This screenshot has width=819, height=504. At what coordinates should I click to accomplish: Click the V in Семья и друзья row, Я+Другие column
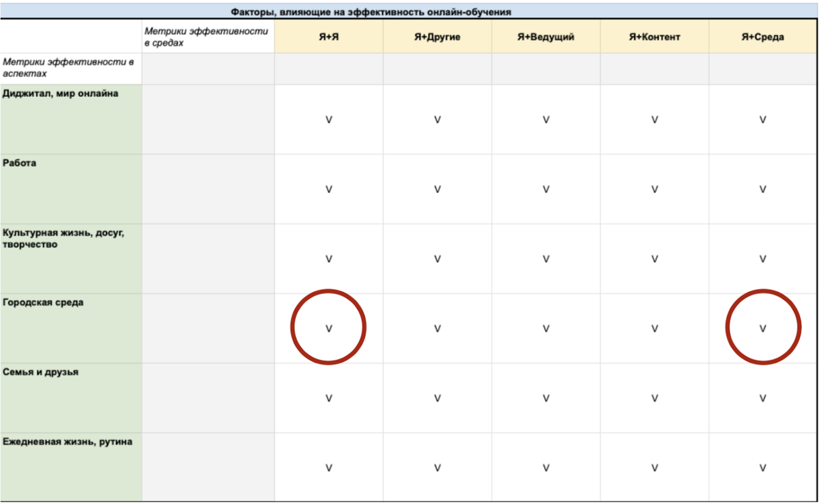[x=437, y=398]
